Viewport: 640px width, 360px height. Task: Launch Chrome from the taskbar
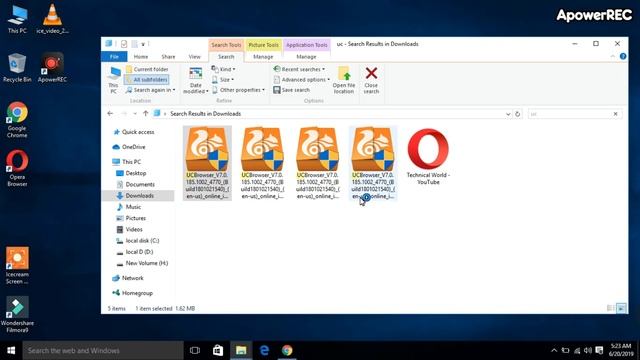coord(287,351)
